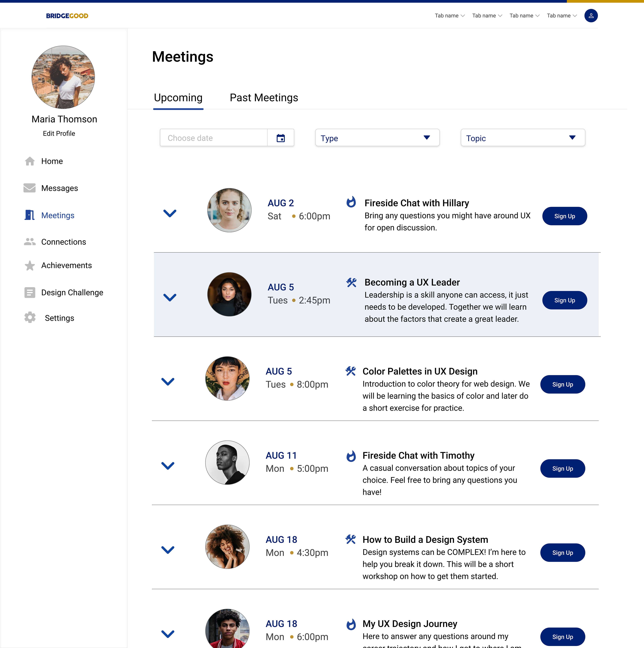Click the Choose date input field

pos(213,138)
